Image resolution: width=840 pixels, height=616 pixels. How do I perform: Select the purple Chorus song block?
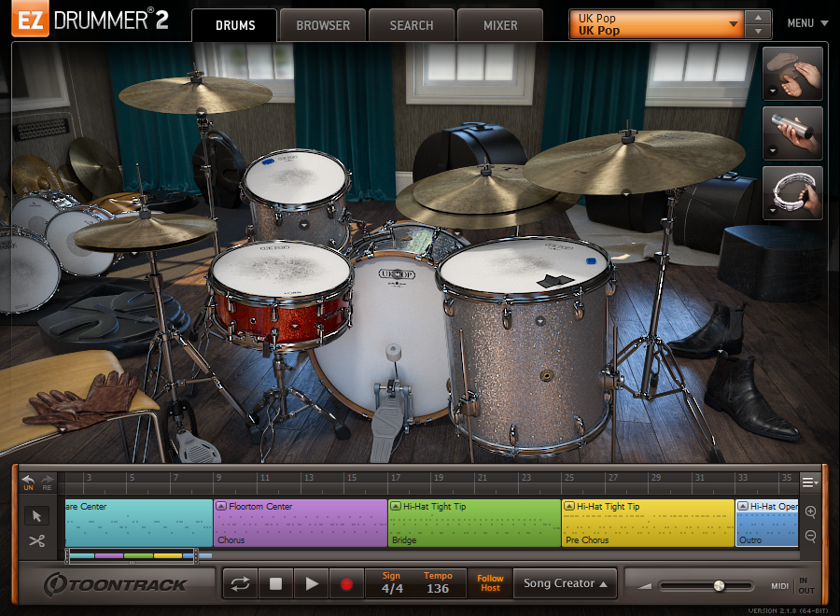click(x=300, y=523)
